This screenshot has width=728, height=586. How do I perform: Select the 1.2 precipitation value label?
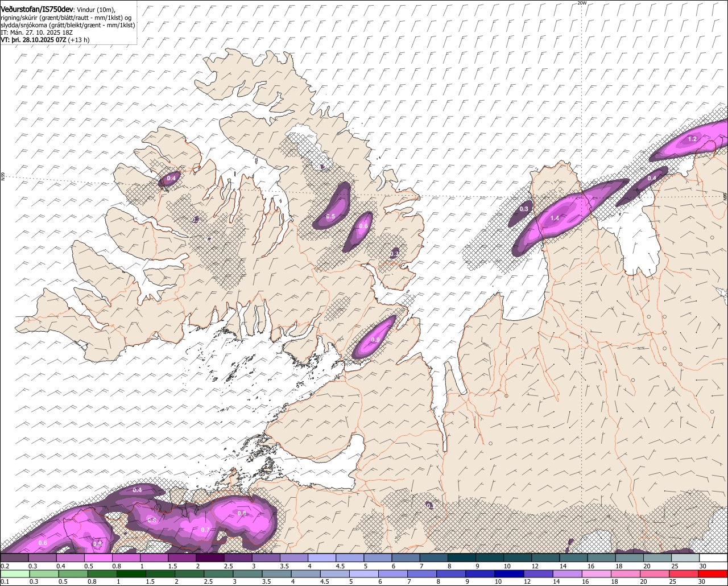coord(692,139)
